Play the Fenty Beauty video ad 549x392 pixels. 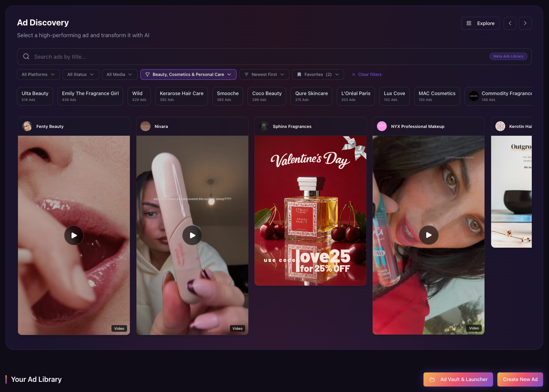(x=74, y=235)
